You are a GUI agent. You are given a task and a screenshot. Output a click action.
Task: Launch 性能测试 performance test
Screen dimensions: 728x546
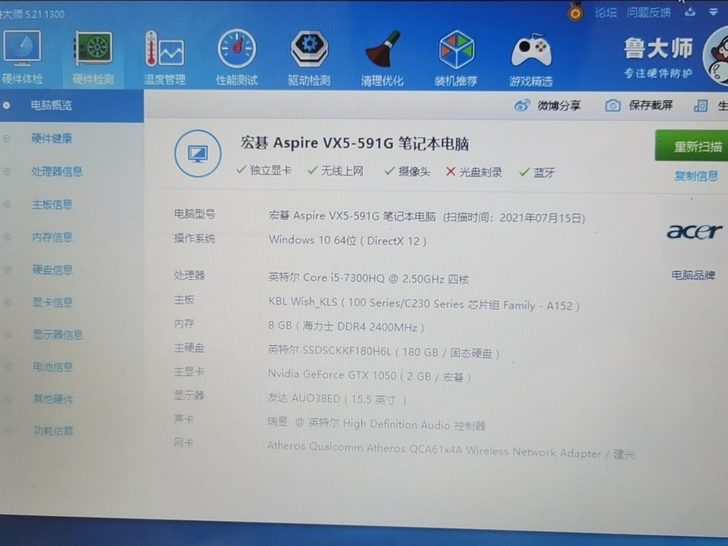click(x=237, y=58)
